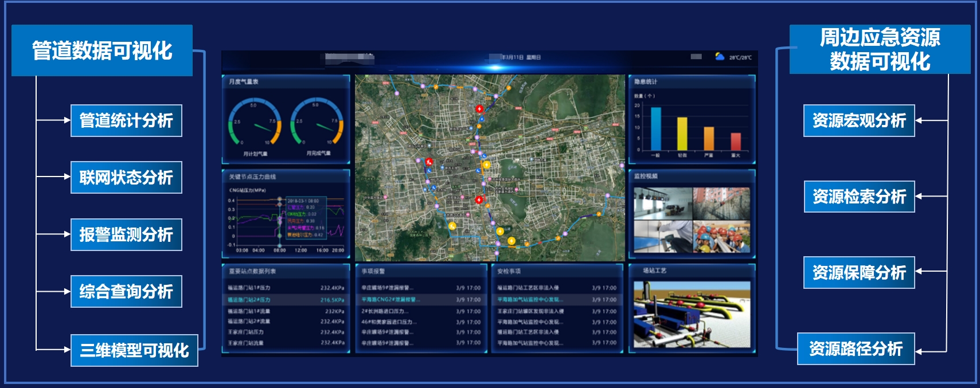Select the bottom-left yellow lightning map marker
The image size is (980, 388).
pyautogui.click(x=452, y=225)
